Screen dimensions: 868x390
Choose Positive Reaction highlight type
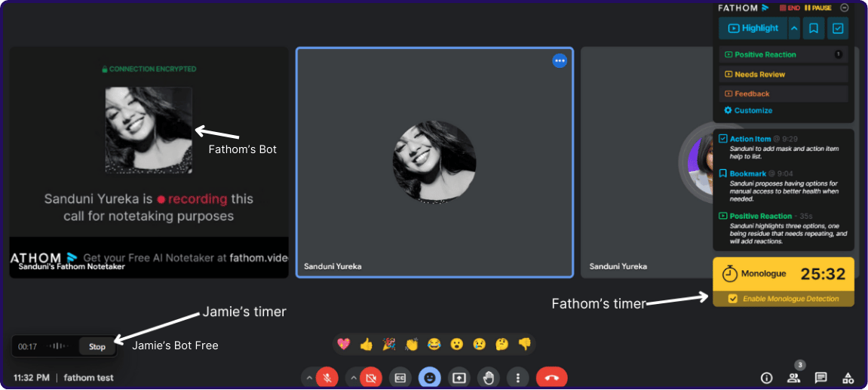pos(784,54)
